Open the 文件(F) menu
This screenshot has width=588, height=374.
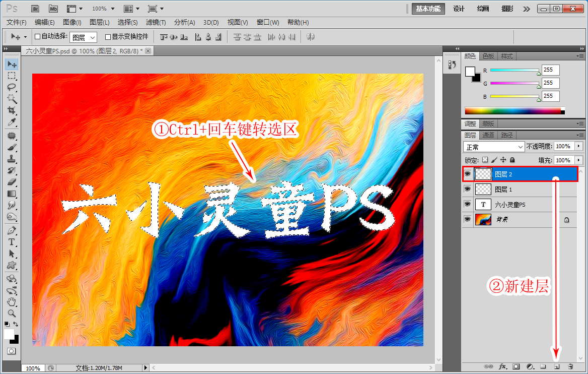(x=16, y=23)
